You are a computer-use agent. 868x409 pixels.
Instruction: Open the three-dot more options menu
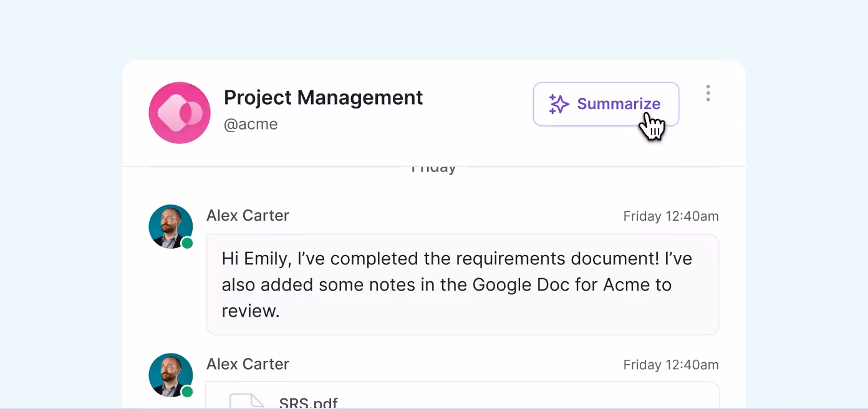pyautogui.click(x=708, y=93)
